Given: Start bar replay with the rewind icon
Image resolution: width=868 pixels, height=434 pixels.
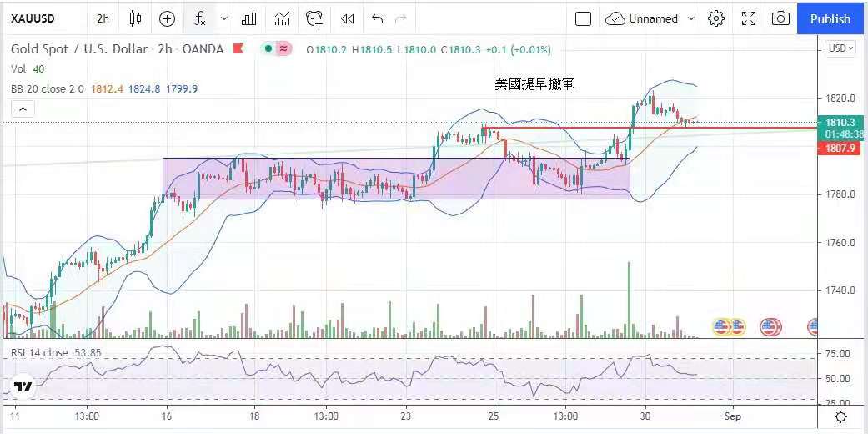Looking at the screenshot, I should click(x=347, y=18).
